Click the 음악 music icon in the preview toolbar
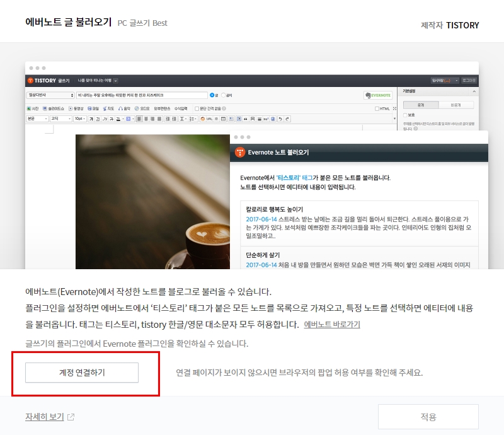This screenshot has height=435, width=504. [120, 108]
